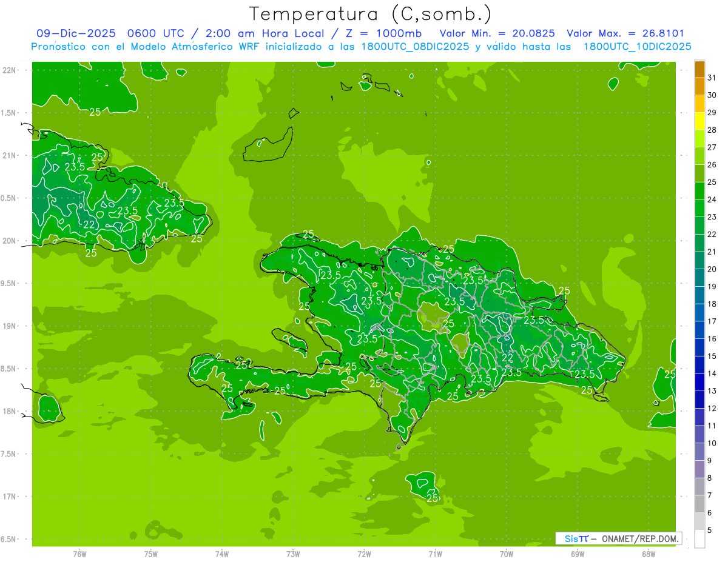Click the 'SisTT - ONAMET/REP.DOM.' credit label
Viewport: 728px width, 562px height.
[x=618, y=538]
